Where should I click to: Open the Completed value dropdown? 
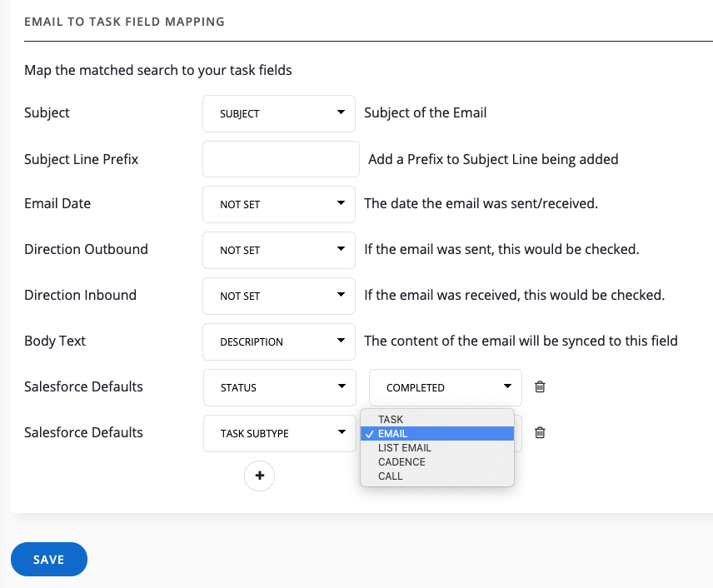[x=445, y=387]
